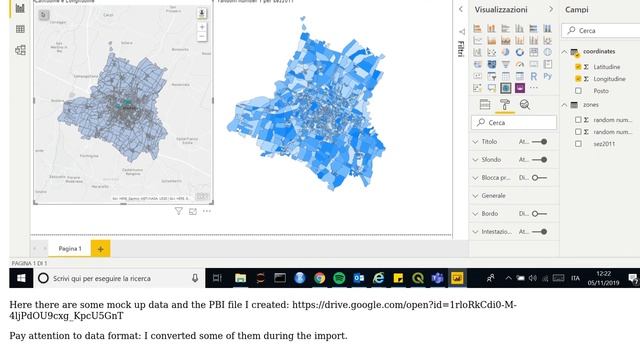Select the R script visual
This screenshot has height=360, width=640.
533,76
